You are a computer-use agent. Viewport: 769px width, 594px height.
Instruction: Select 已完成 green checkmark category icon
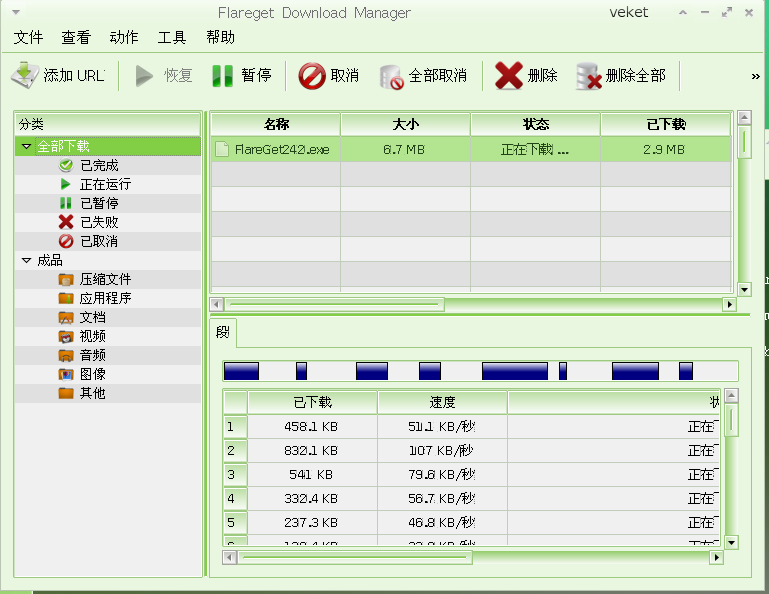click(66, 165)
